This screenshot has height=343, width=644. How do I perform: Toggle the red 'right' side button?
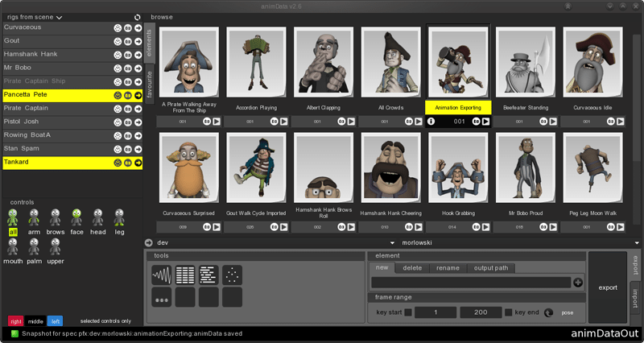pyautogui.click(x=15, y=321)
